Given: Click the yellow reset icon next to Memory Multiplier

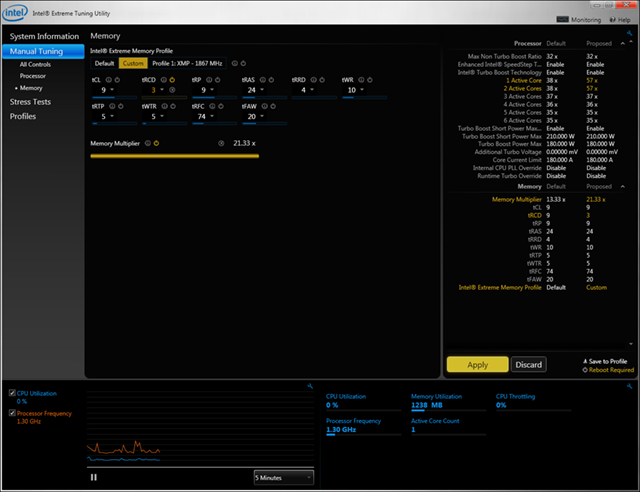Looking at the screenshot, I should coord(156,143).
